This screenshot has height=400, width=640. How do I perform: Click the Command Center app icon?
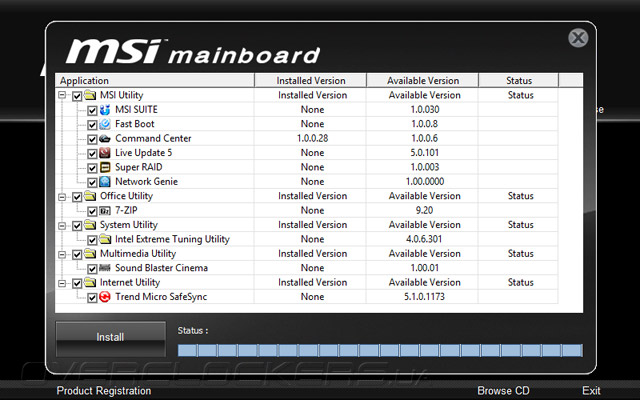[x=105, y=139]
